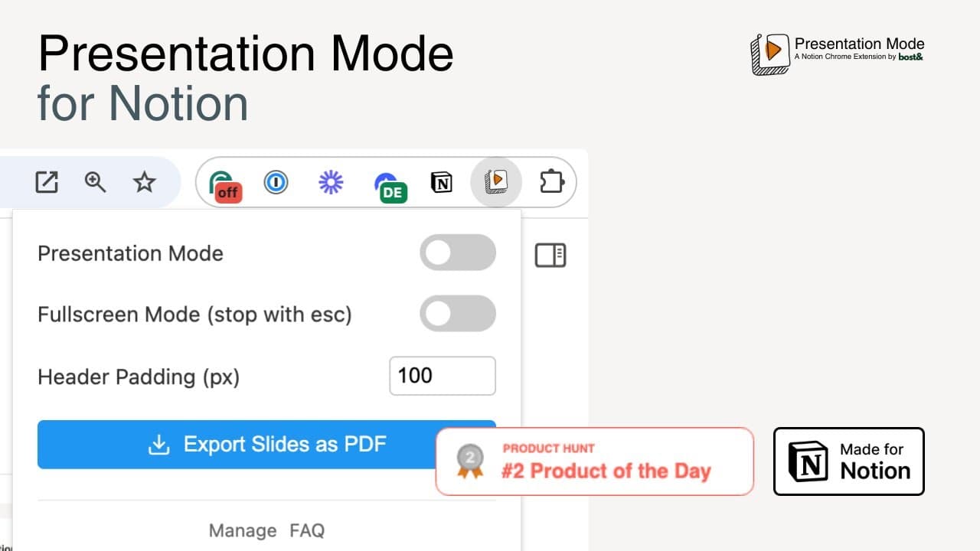Open the Notion extension icon in toolbar
Image resolution: width=980 pixels, height=551 pixels.
tap(441, 182)
